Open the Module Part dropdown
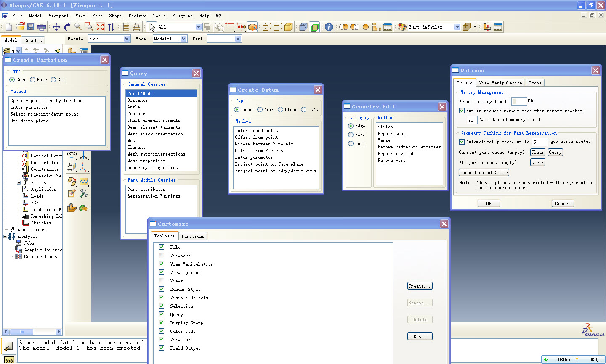The image size is (606, 364). coord(127,39)
